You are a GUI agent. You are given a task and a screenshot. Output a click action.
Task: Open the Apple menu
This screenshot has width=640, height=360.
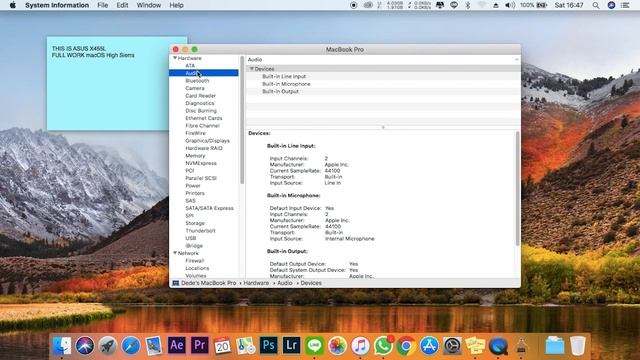pos(13,5)
